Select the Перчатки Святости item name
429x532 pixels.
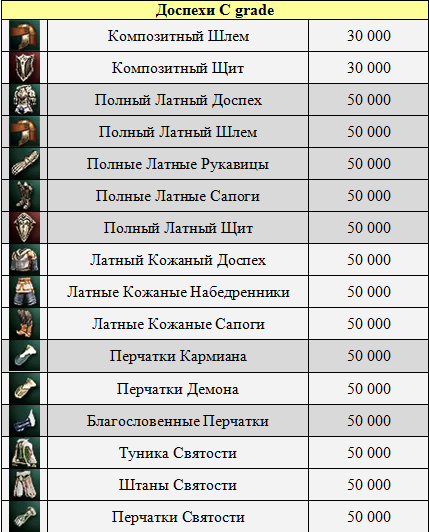(x=178, y=517)
